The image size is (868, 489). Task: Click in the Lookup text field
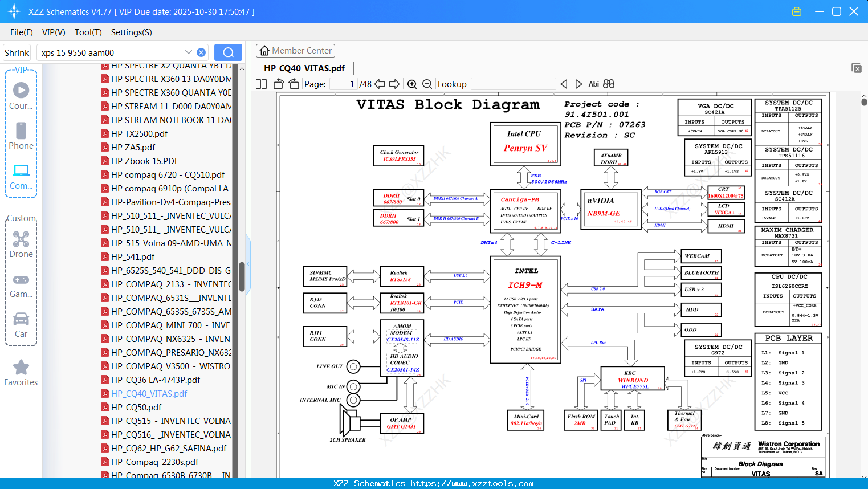click(513, 84)
